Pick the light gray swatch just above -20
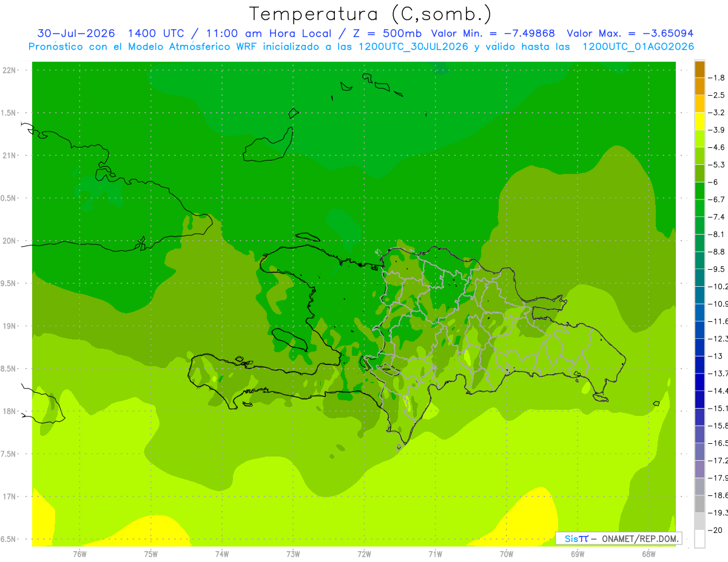This screenshot has height=562, width=728. pos(699,521)
